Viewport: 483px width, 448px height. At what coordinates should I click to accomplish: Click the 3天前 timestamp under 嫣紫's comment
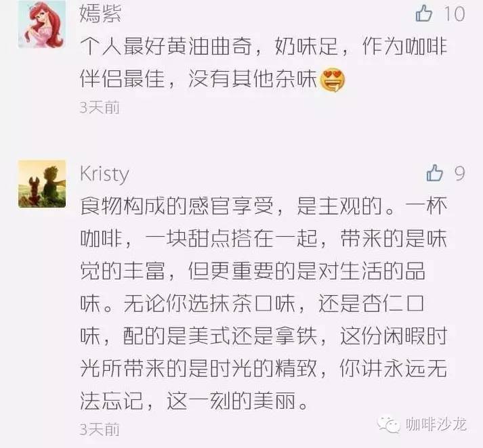tap(100, 108)
